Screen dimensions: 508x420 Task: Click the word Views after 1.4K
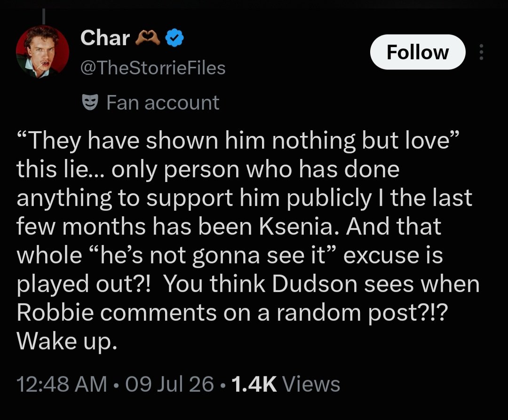click(311, 384)
